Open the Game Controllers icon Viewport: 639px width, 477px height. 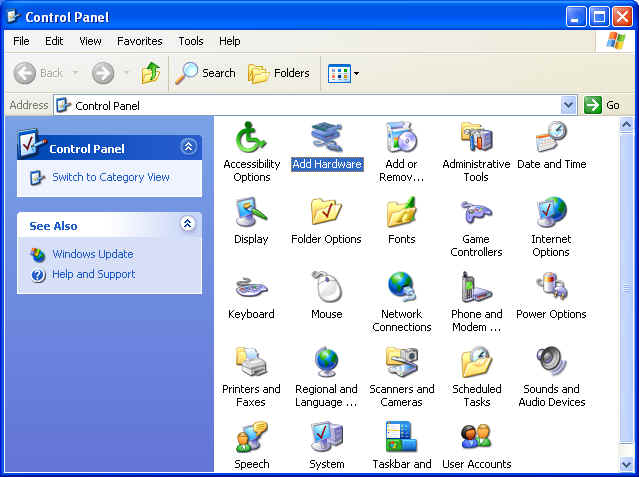click(476, 213)
